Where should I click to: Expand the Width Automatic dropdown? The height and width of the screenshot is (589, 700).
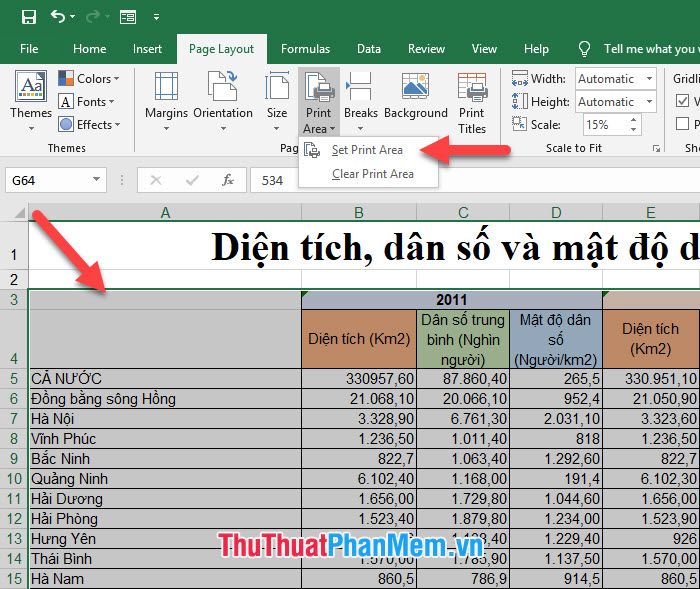pyautogui.click(x=649, y=79)
